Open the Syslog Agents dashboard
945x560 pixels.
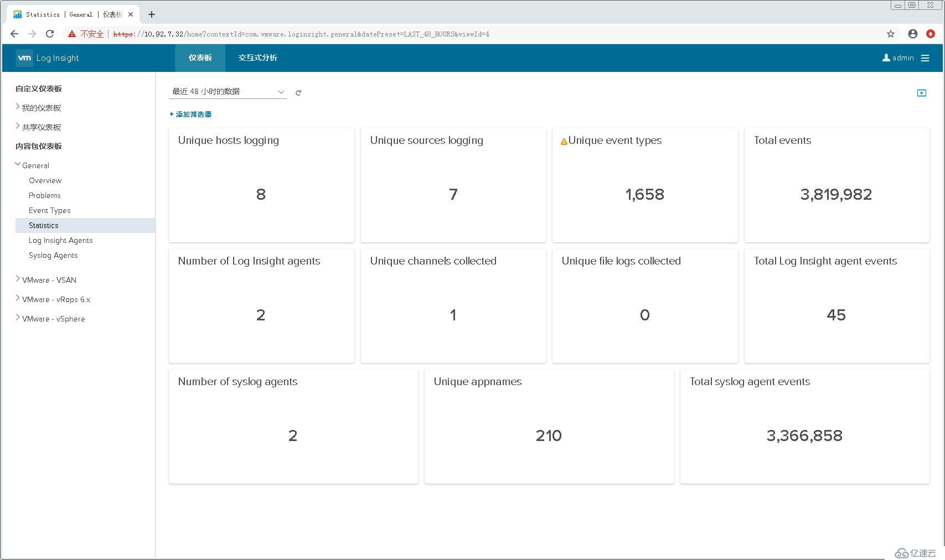point(53,255)
